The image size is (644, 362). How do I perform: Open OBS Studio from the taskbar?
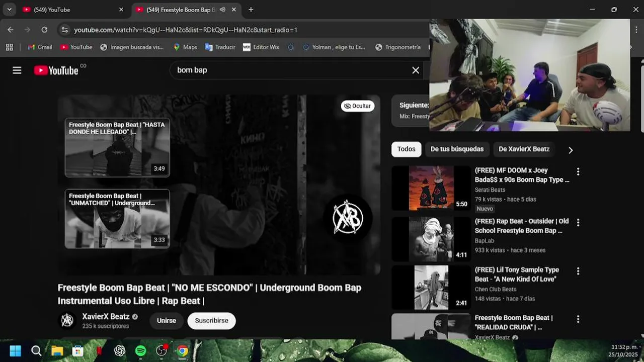pos(162,351)
